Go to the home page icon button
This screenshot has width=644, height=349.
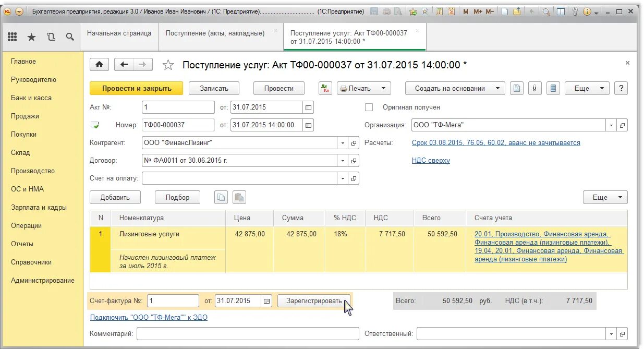point(99,65)
